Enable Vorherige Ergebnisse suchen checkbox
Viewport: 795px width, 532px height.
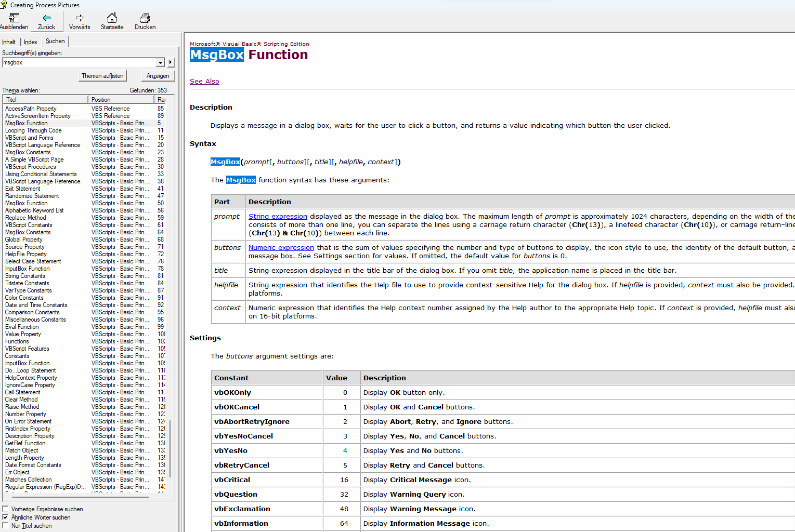(x=6, y=509)
